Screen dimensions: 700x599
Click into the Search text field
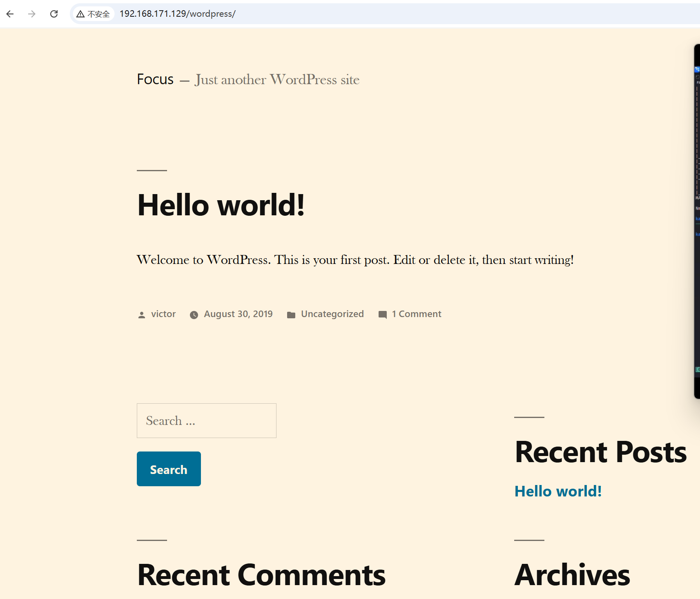[x=206, y=420]
